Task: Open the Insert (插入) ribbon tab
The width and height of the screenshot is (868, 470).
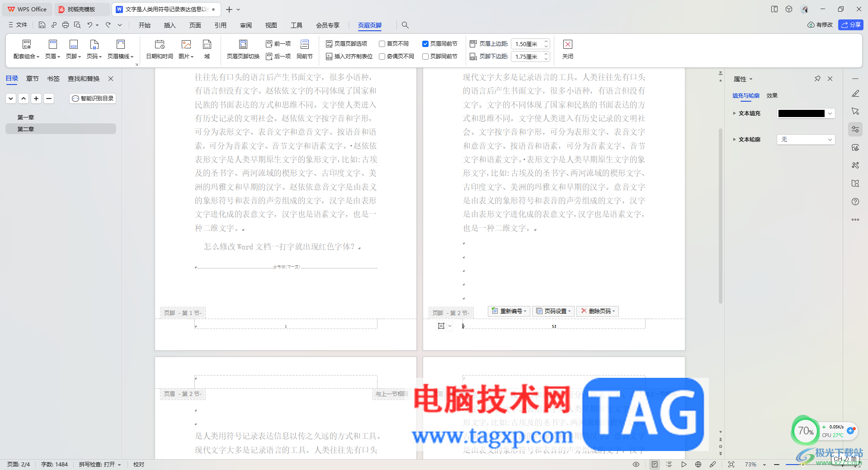Action: (170, 25)
